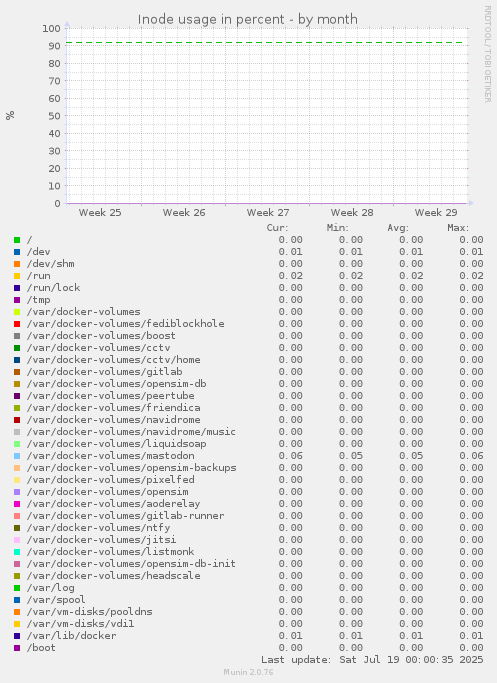Select '/var/docker-volumes/liquidsoap' label
The image size is (497, 683).
click(x=116, y=443)
